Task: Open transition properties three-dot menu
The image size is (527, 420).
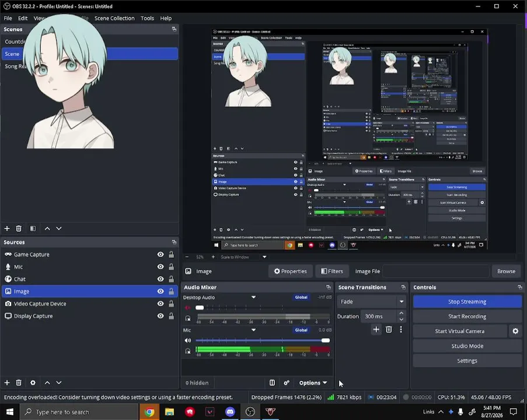Action: (x=401, y=330)
